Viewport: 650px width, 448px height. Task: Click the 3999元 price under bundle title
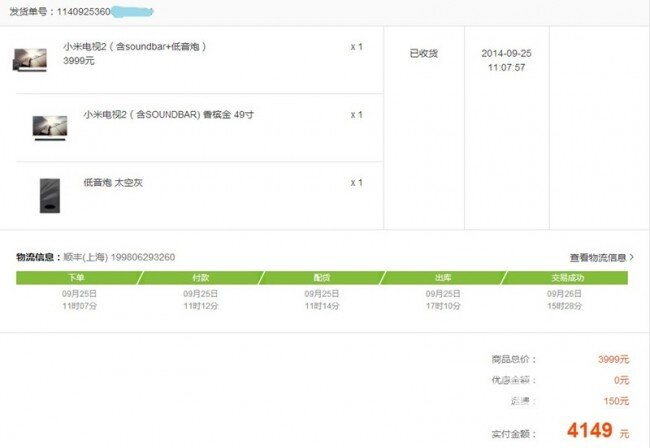79,61
